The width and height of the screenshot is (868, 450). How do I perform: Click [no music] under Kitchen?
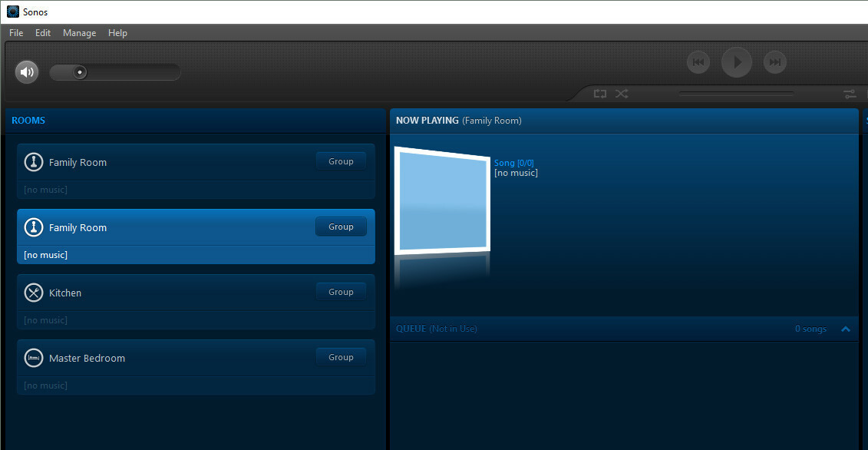(x=45, y=320)
